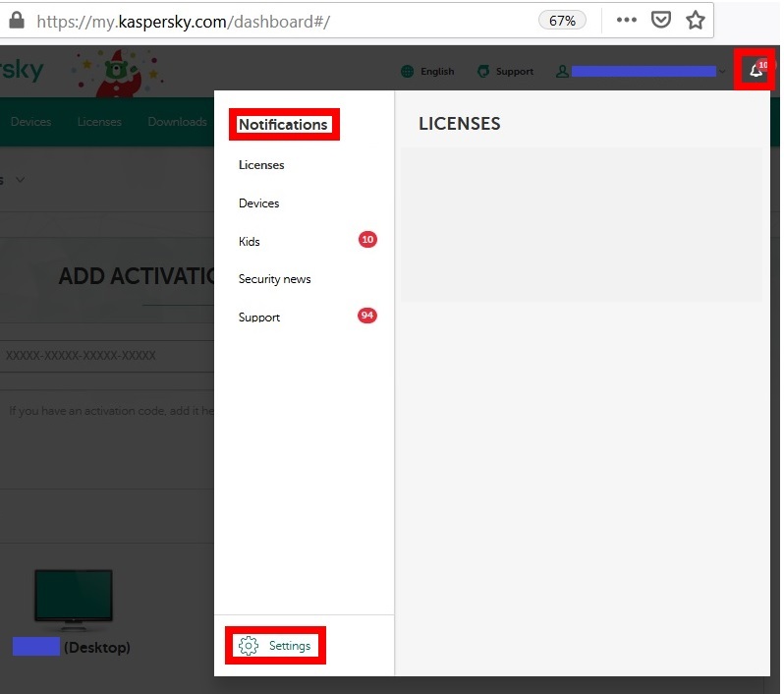Select Security news notifications category

pyautogui.click(x=274, y=279)
